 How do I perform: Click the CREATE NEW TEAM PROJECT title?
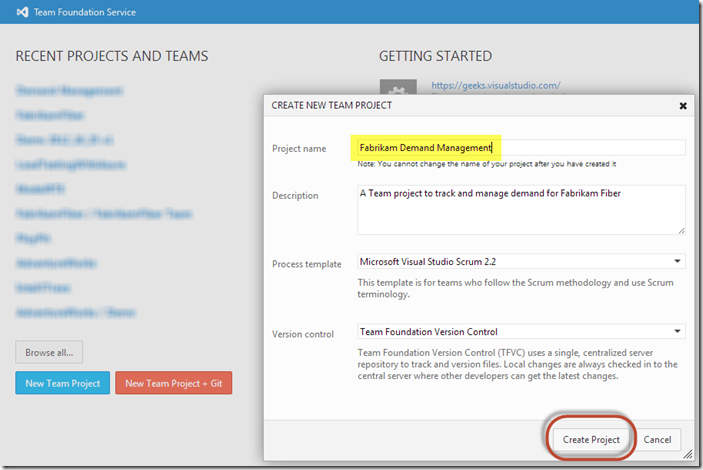331,105
